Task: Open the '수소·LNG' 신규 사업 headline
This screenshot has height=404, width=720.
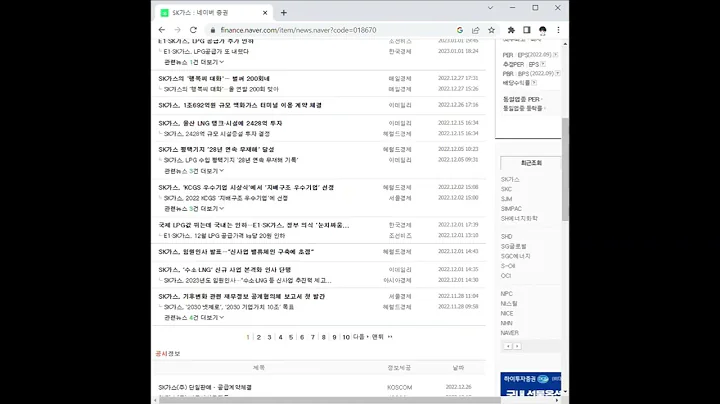Action: [x=225, y=269]
